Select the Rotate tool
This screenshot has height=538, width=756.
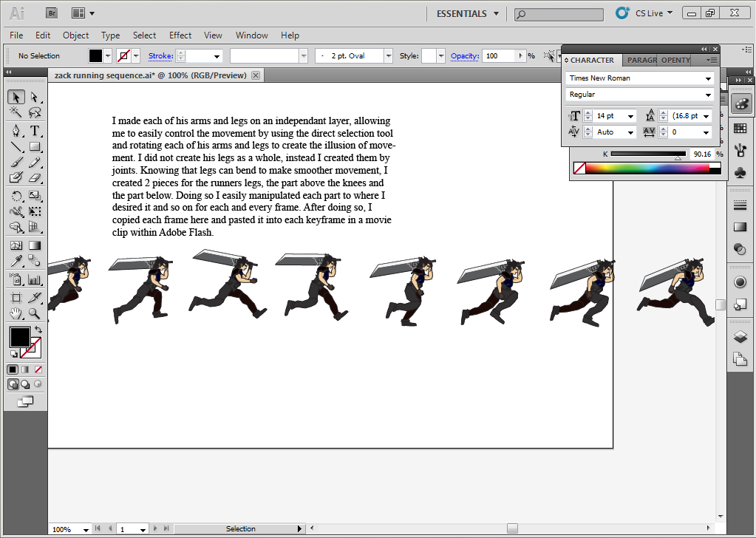click(x=16, y=196)
